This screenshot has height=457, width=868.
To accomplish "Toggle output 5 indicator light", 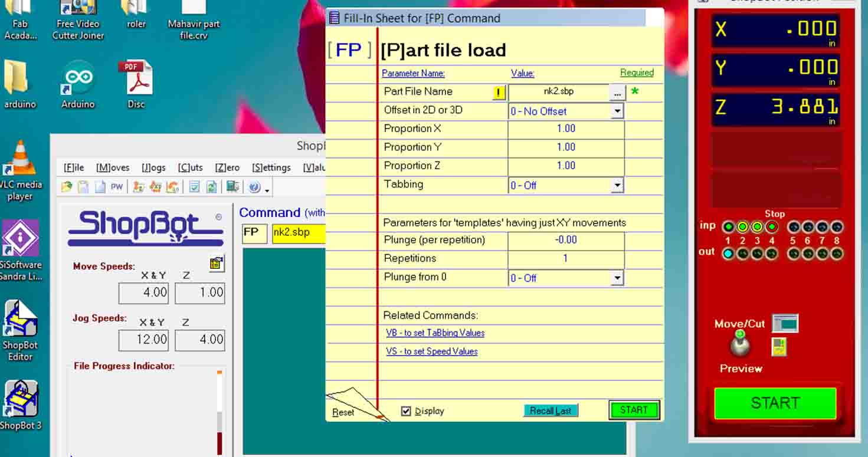I will pyautogui.click(x=794, y=254).
